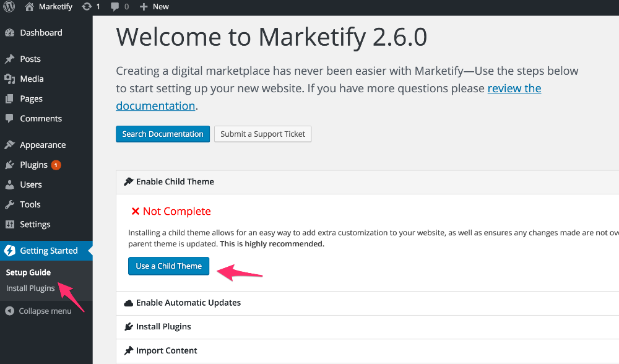This screenshot has height=364, width=619.
Task: Click the Collapse menu arrow icon
Action: tap(9, 311)
